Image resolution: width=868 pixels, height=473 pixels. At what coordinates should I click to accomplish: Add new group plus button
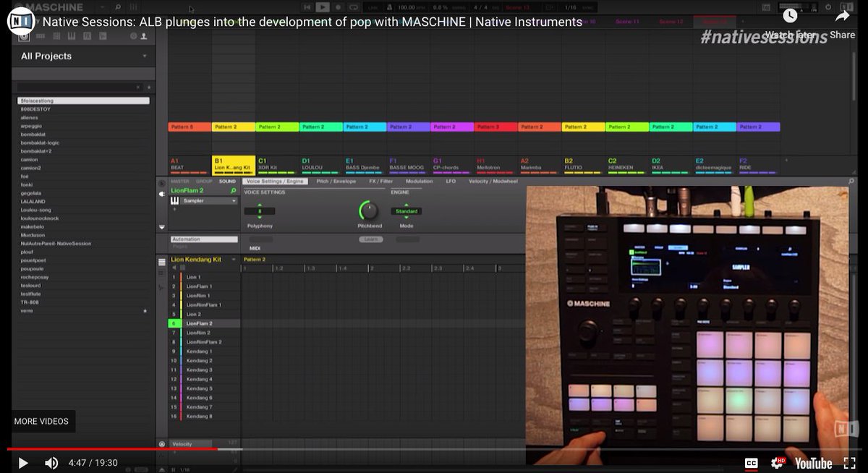786,161
